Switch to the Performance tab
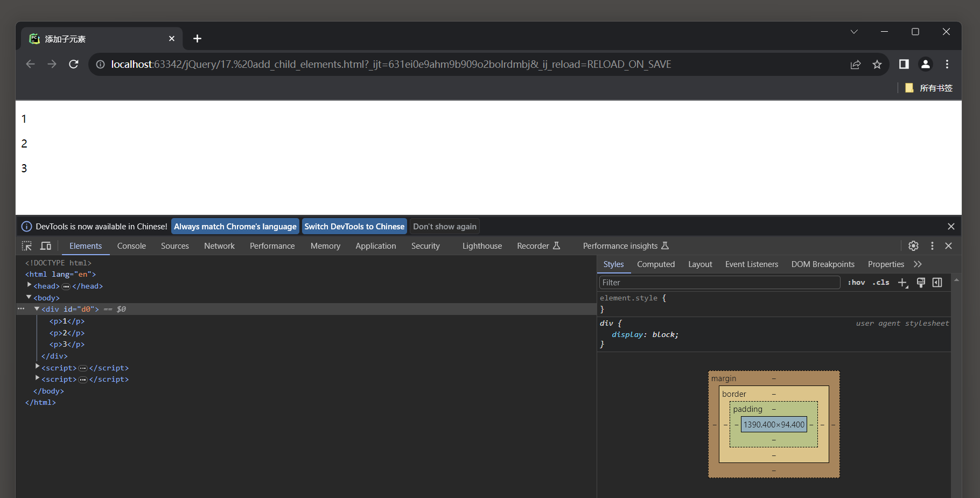 tap(272, 246)
